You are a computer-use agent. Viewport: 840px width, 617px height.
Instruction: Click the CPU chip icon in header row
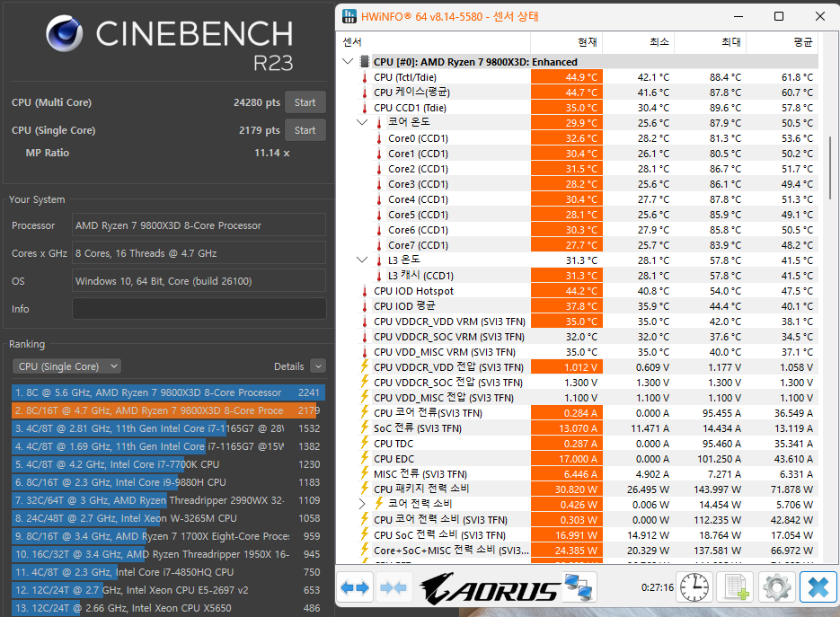[365, 62]
